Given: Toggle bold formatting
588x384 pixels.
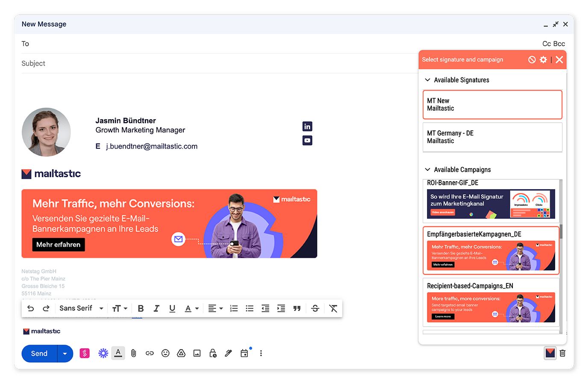Looking at the screenshot, I should tap(141, 308).
